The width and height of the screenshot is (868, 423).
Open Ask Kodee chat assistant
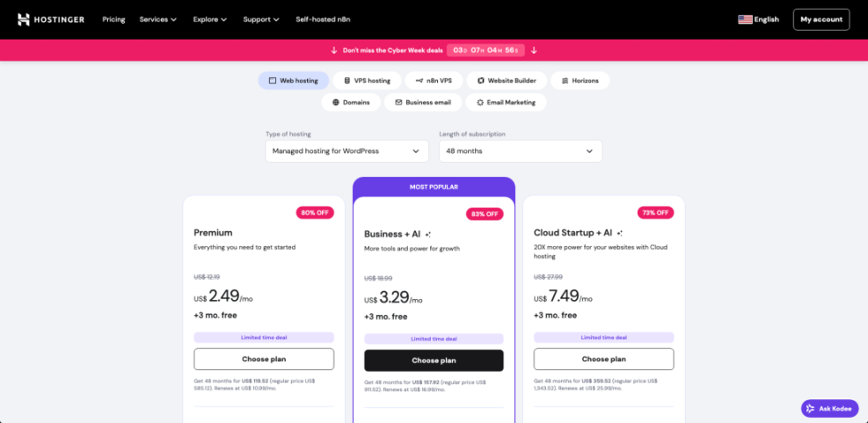(x=830, y=409)
